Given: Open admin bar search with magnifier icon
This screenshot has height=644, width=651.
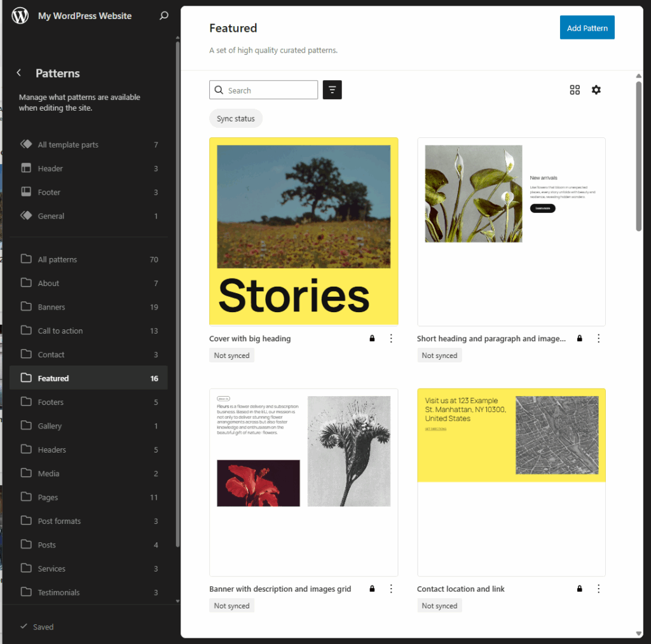Looking at the screenshot, I should [164, 15].
